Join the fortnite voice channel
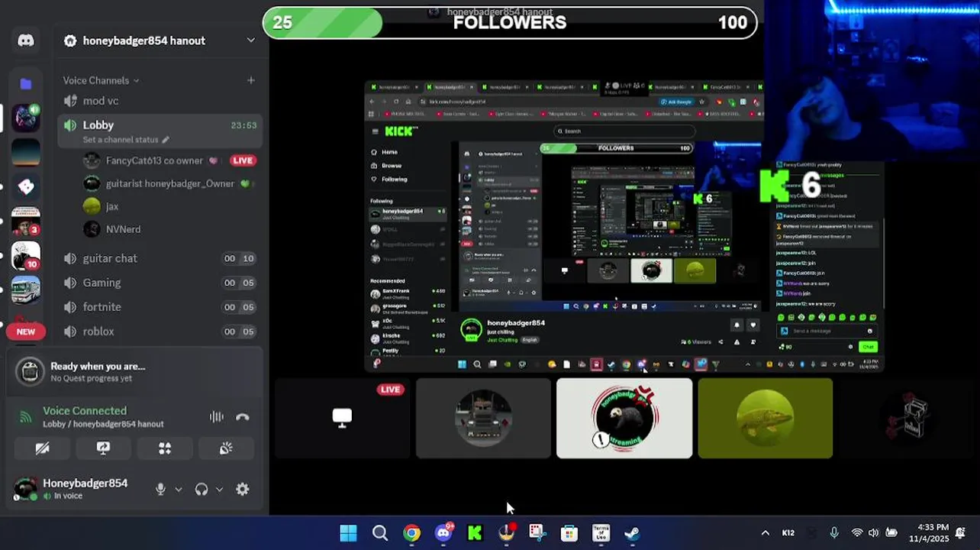This screenshot has width=980, height=550. 160,307
